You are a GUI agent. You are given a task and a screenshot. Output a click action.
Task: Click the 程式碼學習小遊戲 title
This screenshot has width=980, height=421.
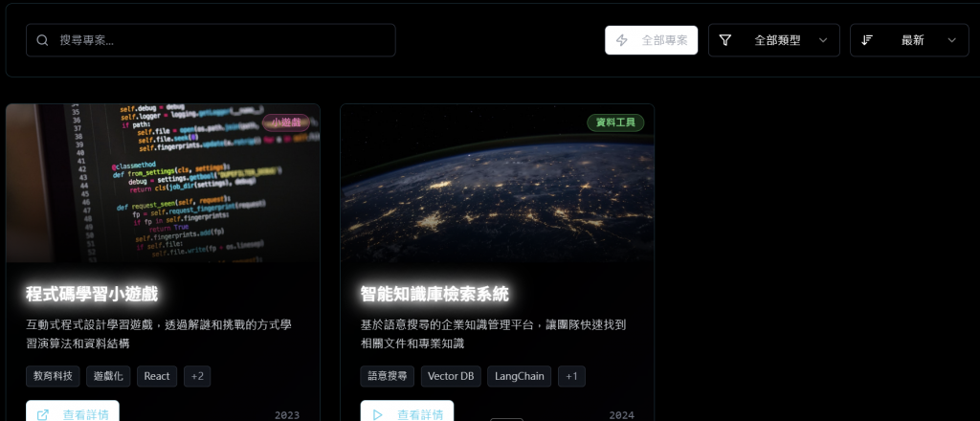pyautogui.click(x=92, y=294)
